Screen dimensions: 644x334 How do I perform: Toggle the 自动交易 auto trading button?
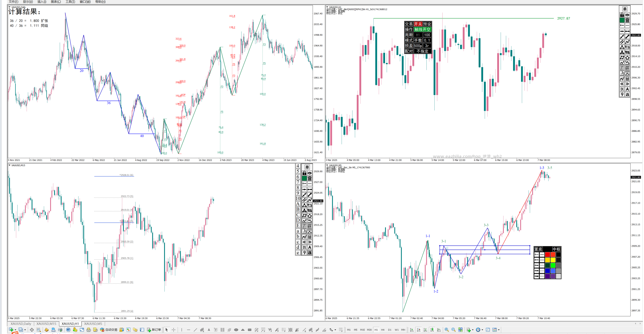click(x=109, y=330)
